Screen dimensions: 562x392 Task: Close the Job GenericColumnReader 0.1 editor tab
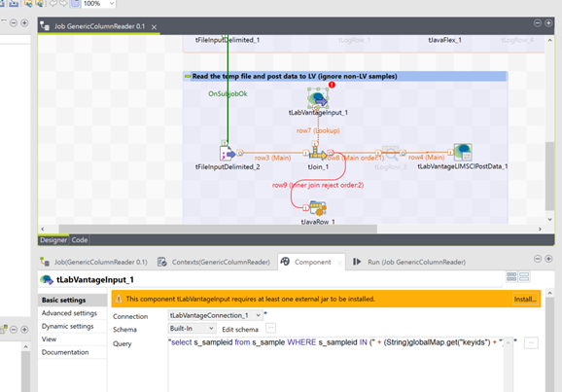pyautogui.click(x=155, y=27)
